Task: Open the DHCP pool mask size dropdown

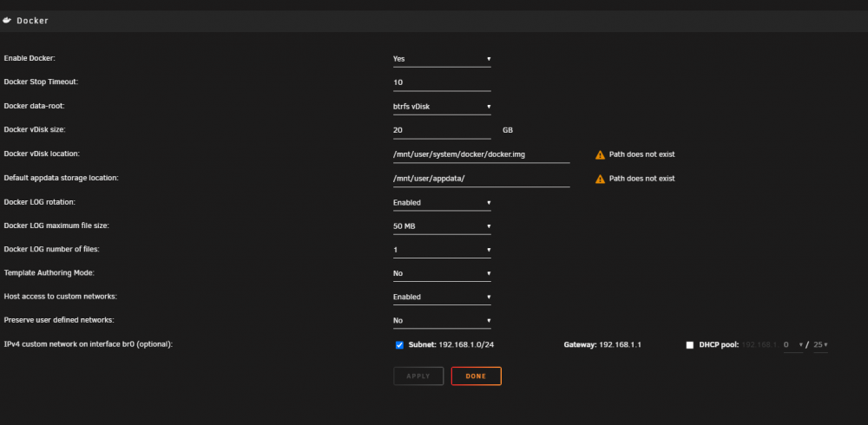Action: click(x=820, y=344)
